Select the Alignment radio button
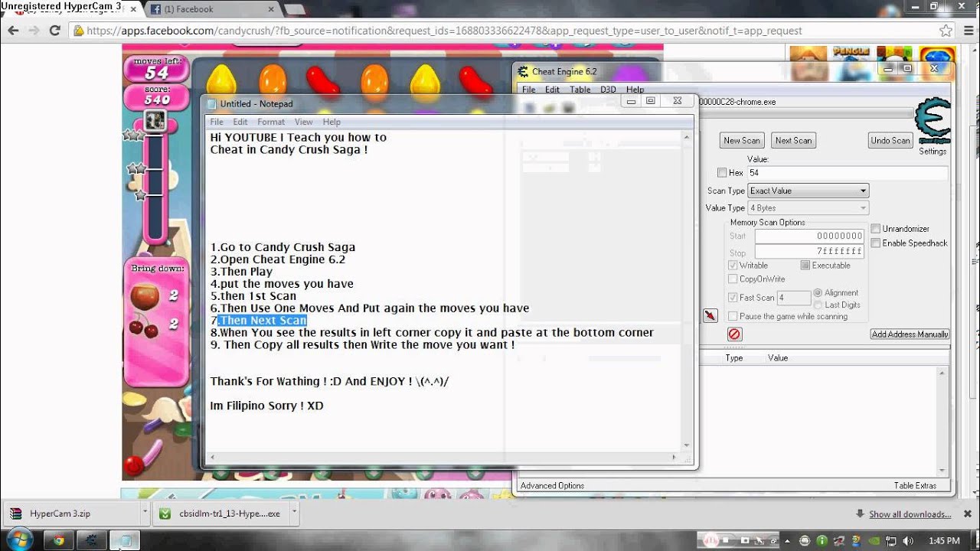Screen dimensions: 980x551 (818, 293)
